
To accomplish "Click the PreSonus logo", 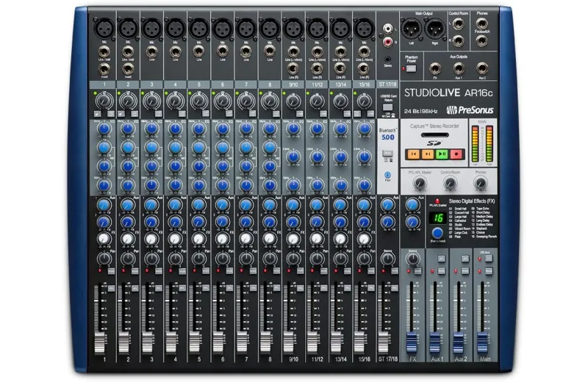I will click(470, 110).
